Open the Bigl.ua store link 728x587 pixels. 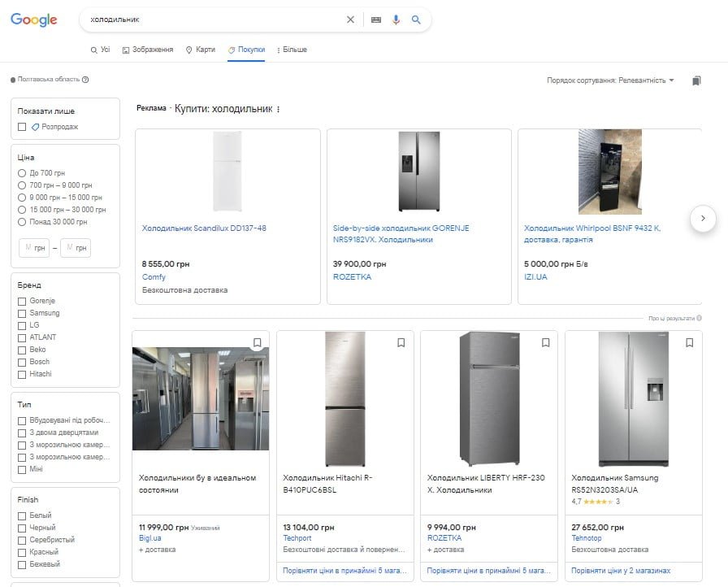[150, 537]
